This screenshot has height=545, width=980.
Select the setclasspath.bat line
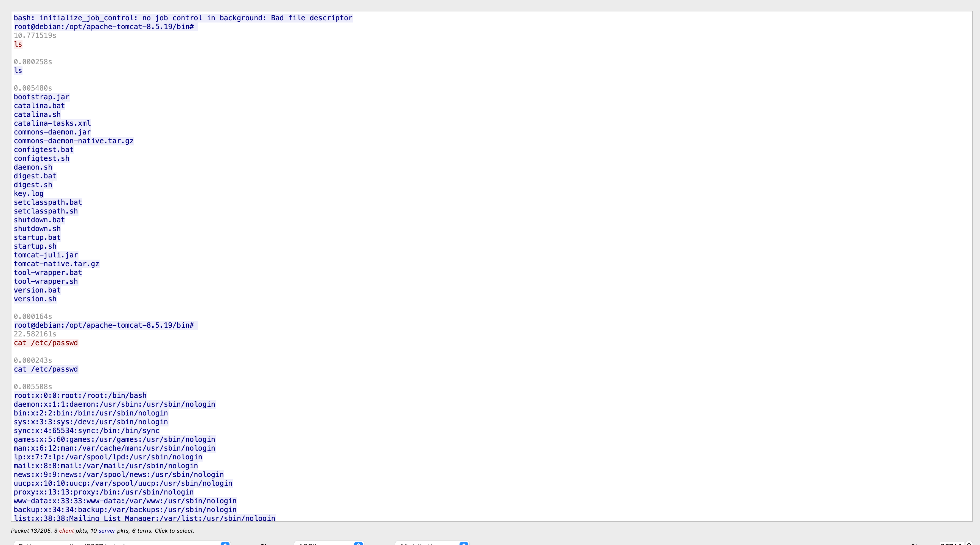click(x=48, y=202)
